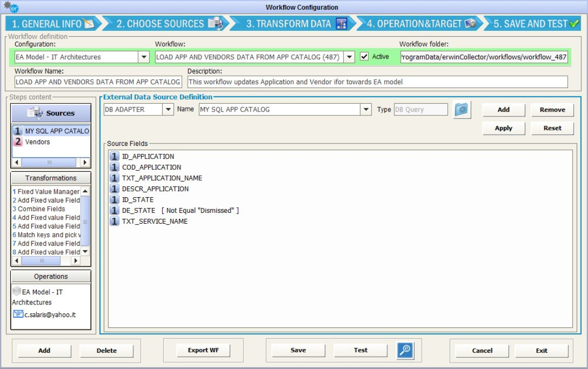
Task: Click the number 1 icon beside DE_STATE
Action: [x=115, y=210]
